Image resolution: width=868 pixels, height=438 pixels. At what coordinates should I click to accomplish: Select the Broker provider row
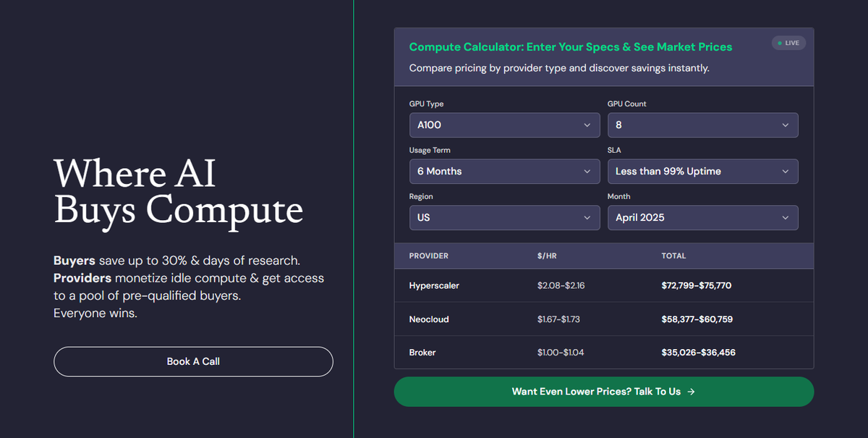(x=603, y=353)
